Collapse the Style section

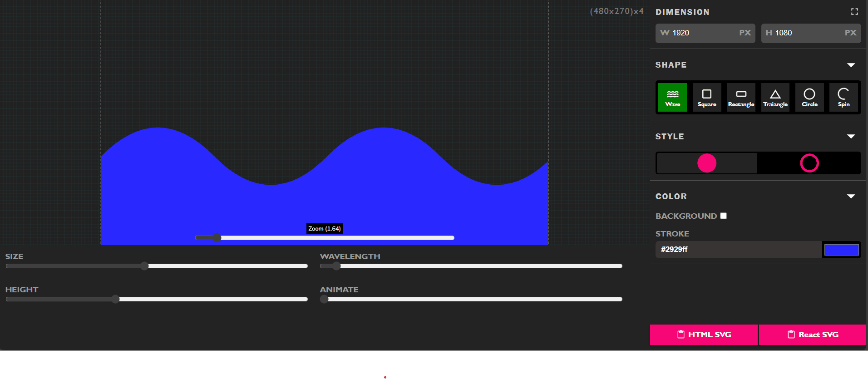click(851, 136)
